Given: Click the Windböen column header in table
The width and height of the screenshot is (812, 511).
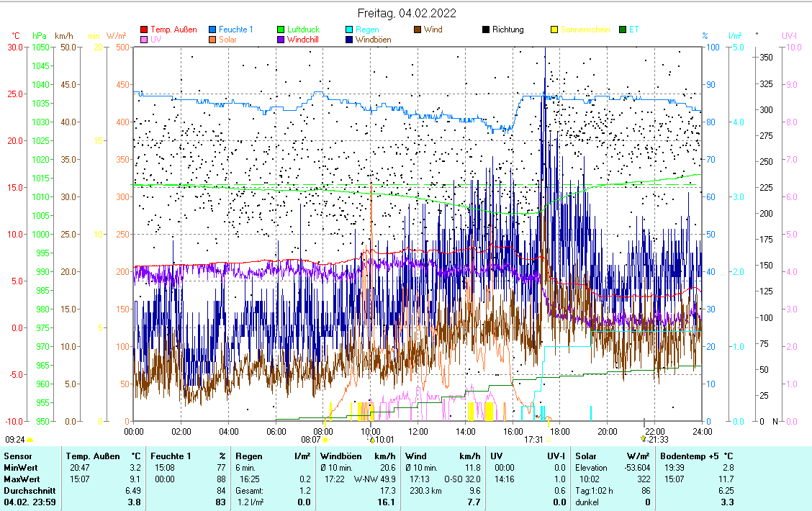Looking at the screenshot, I should 340,456.
